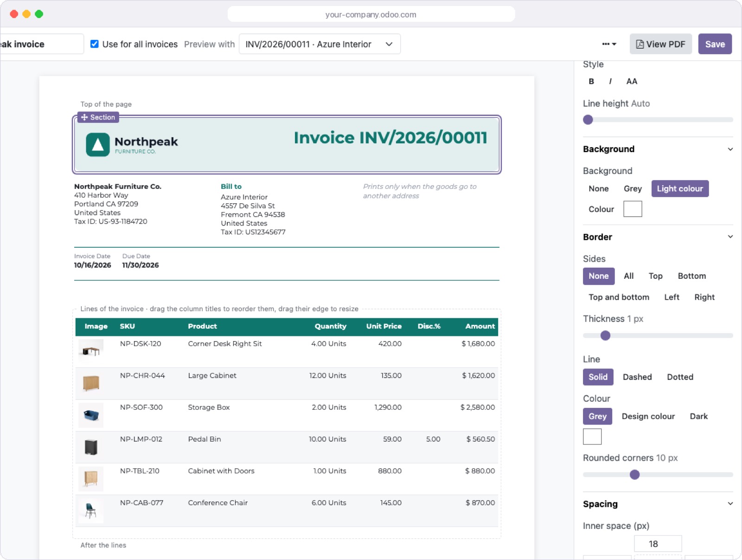Click the shipping address placeholder note
This screenshot has height=560, width=742.
pos(420,191)
